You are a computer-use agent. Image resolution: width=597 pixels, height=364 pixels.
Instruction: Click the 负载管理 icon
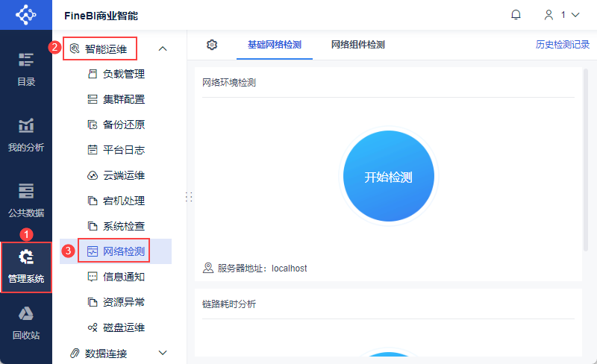pos(93,74)
